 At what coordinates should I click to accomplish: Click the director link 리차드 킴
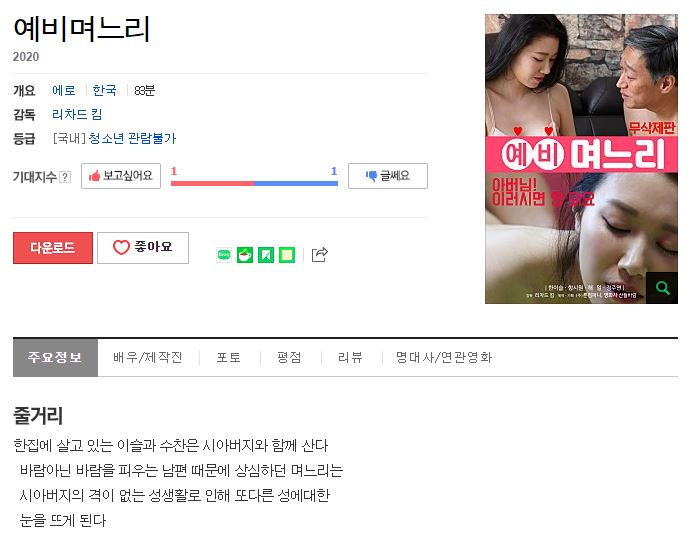(x=77, y=115)
